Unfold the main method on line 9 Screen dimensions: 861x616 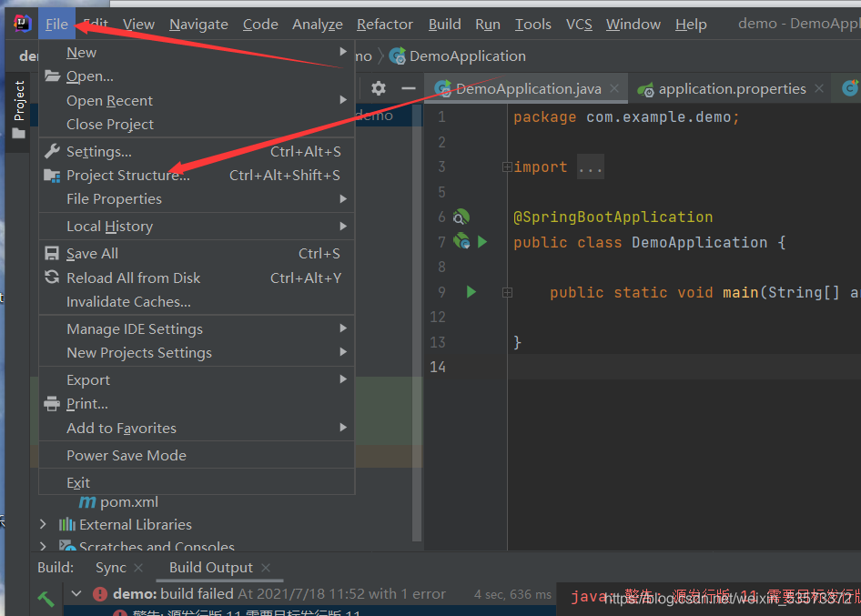[507, 293]
